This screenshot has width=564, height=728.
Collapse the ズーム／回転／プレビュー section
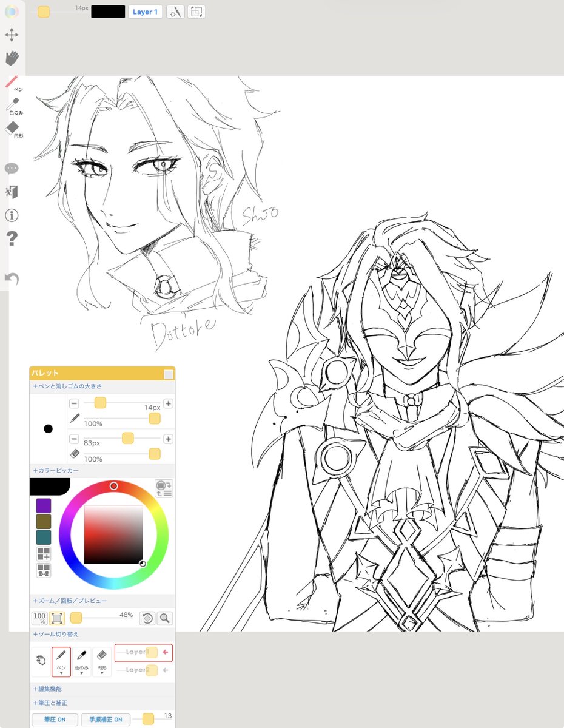pos(70,601)
